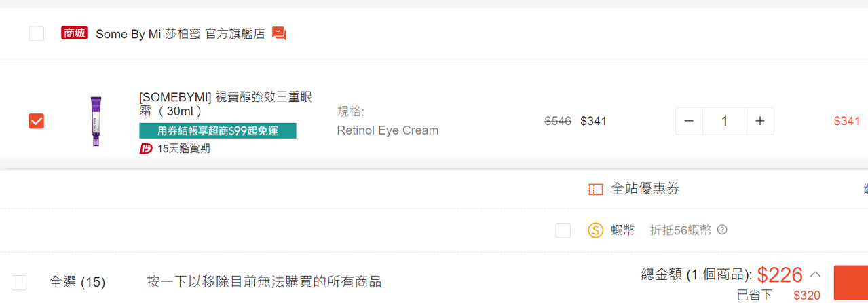Open the SOMEBYMI retinol eye cream product title
868x303 pixels.
(x=225, y=103)
